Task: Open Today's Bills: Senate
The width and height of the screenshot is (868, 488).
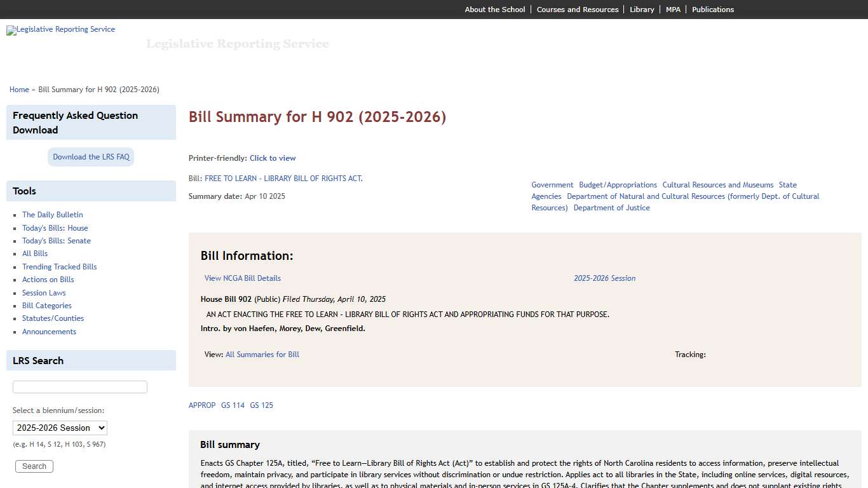Action: pos(56,240)
